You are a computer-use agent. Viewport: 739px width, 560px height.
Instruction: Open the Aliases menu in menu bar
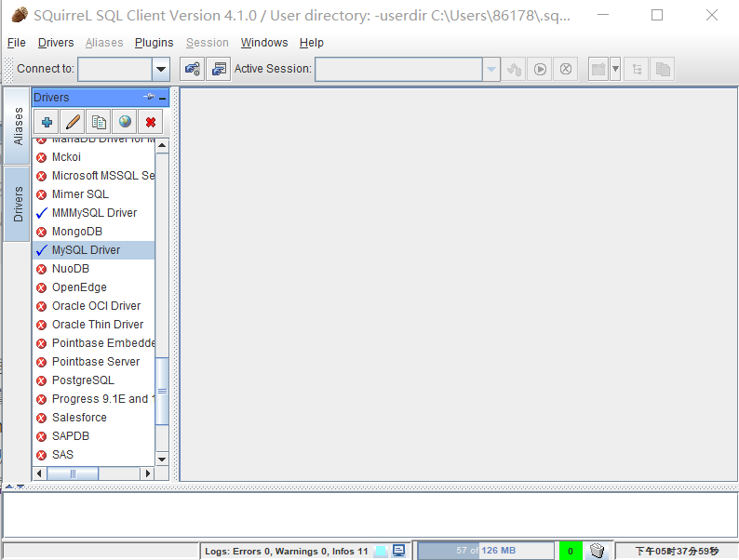point(104,43)
